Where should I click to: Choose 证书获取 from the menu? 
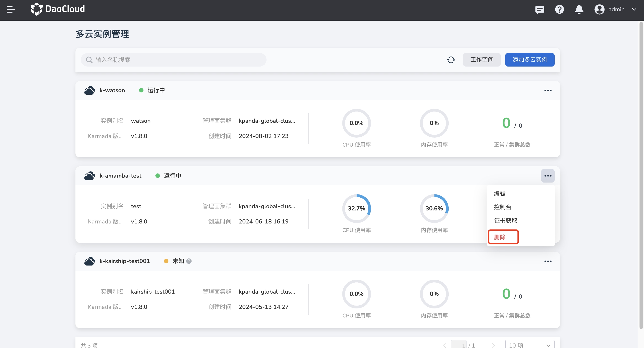pyautogui.click(x=505, y=221)
